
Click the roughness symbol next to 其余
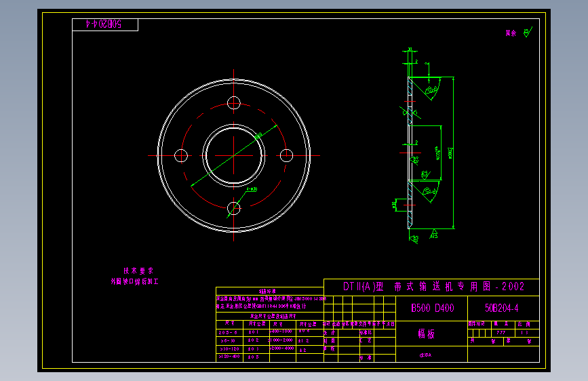tap(528, 33)
